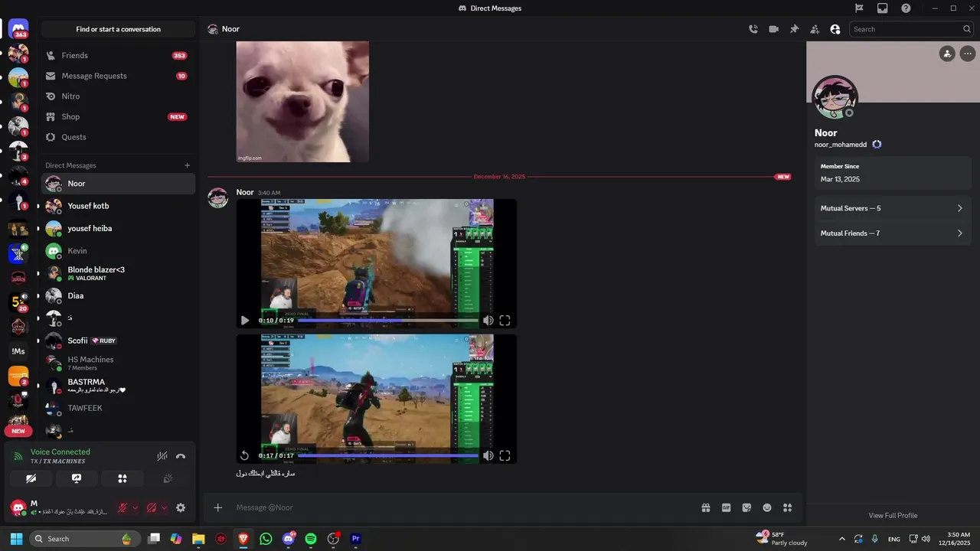
Task: Open first video in fullscreen
Action: pyautogui.click(x=505, y=321)
